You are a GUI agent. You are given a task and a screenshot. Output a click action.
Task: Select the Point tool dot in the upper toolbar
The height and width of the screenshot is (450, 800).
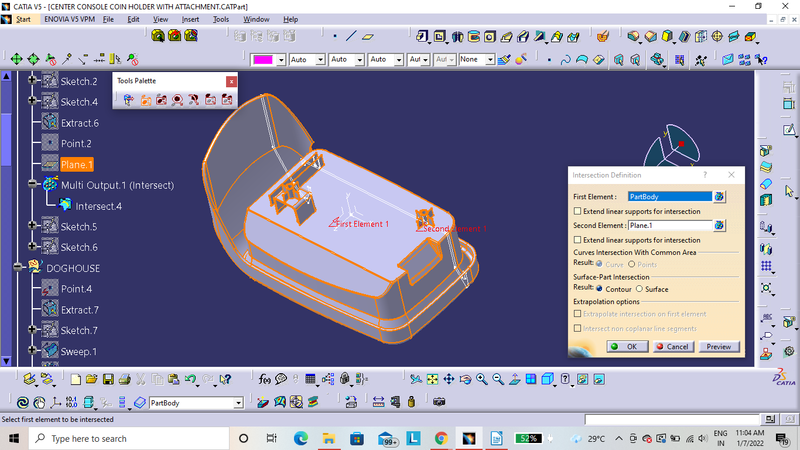[335, 36]
